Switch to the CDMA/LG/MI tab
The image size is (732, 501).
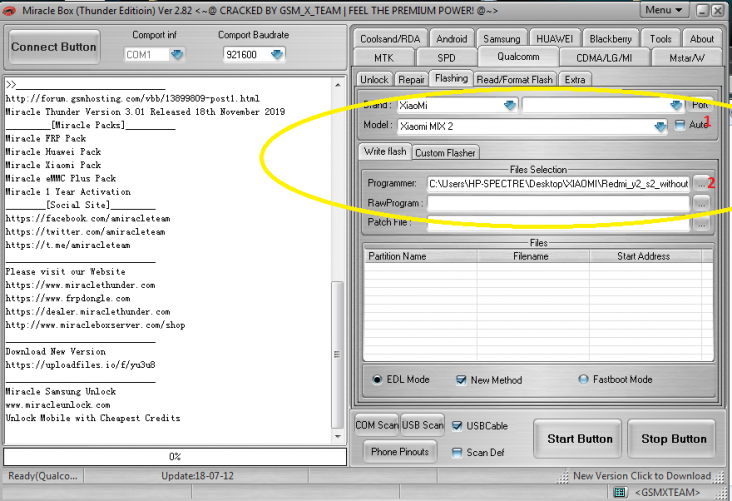pyautogui.click(x=604, y=58)
